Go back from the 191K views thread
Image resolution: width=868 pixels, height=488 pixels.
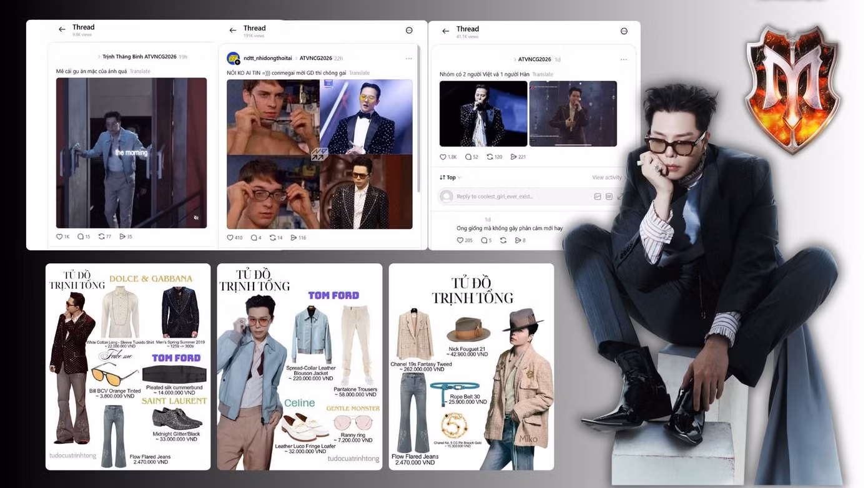233,30
